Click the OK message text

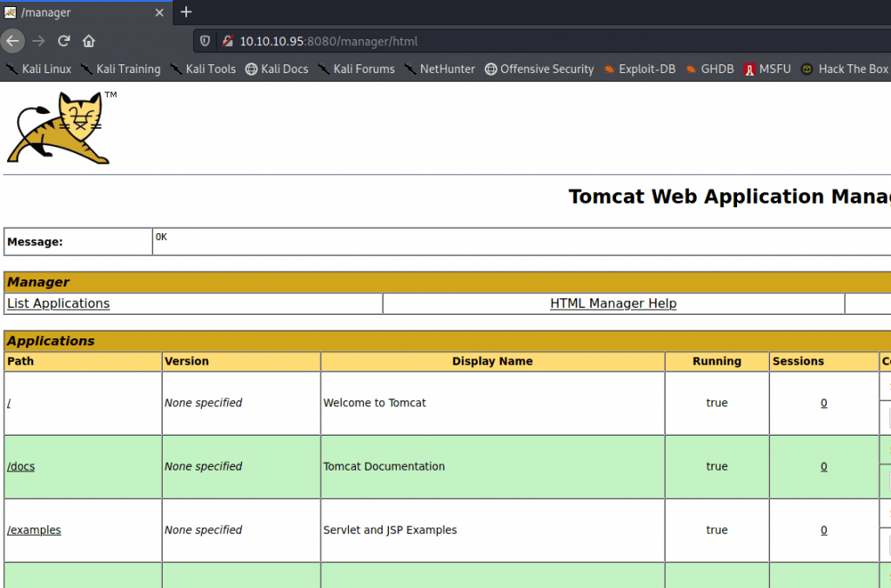(161, 237)
